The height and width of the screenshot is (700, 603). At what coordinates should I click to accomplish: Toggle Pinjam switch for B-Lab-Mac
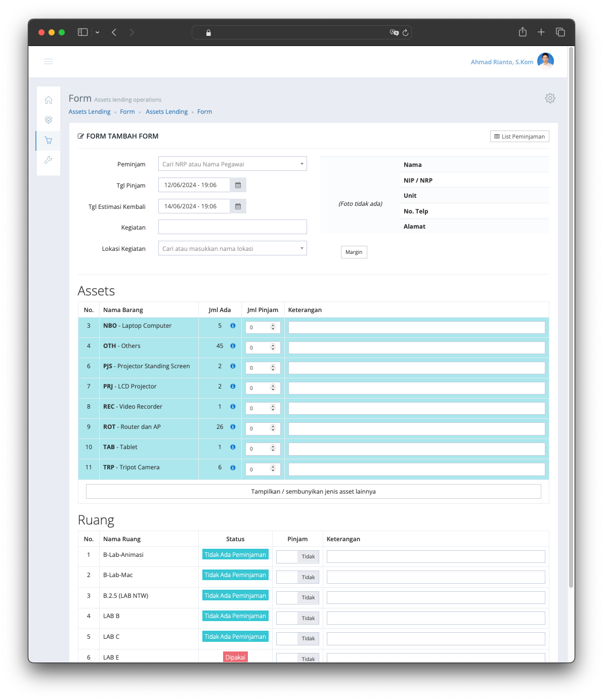(297, 577)
